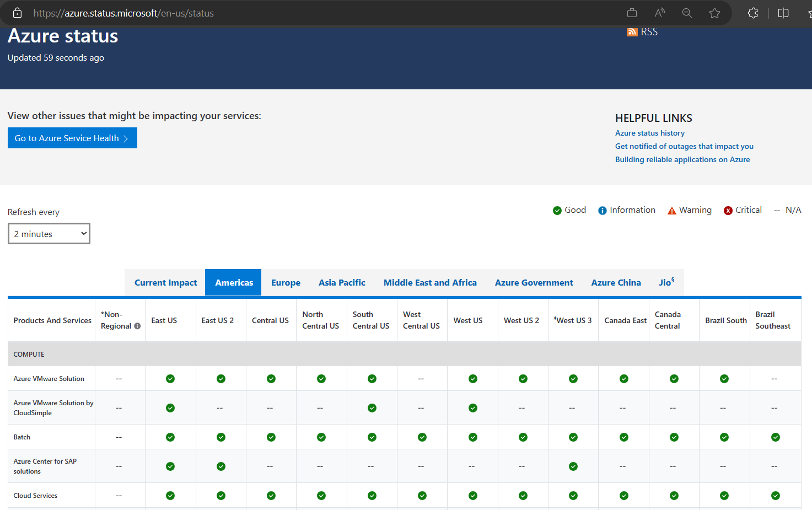Click Cloud Services Brazil Southeast status icon
Viewport: 812px width, 510px height.
775,496
